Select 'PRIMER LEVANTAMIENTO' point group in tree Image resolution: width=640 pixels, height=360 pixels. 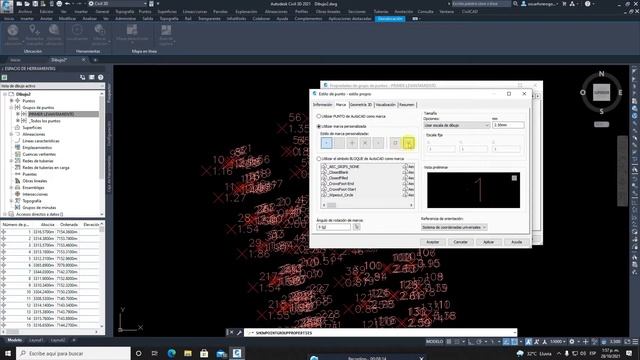point(51,114)
